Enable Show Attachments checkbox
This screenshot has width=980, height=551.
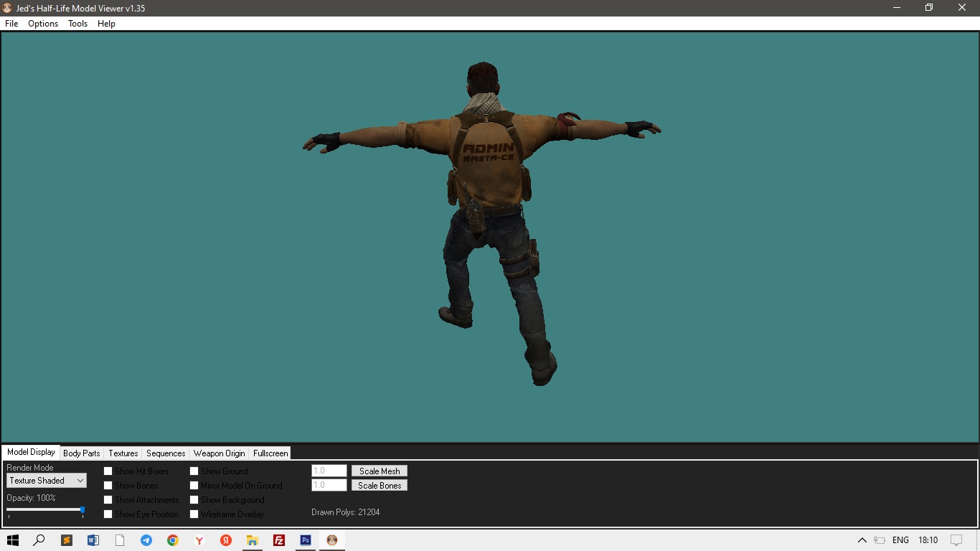pos(108,500)
